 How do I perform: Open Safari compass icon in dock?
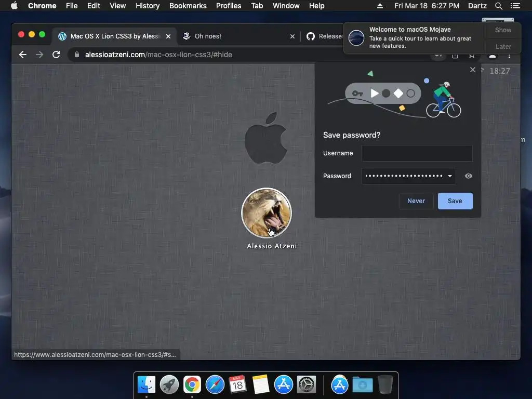coord(215,385)
